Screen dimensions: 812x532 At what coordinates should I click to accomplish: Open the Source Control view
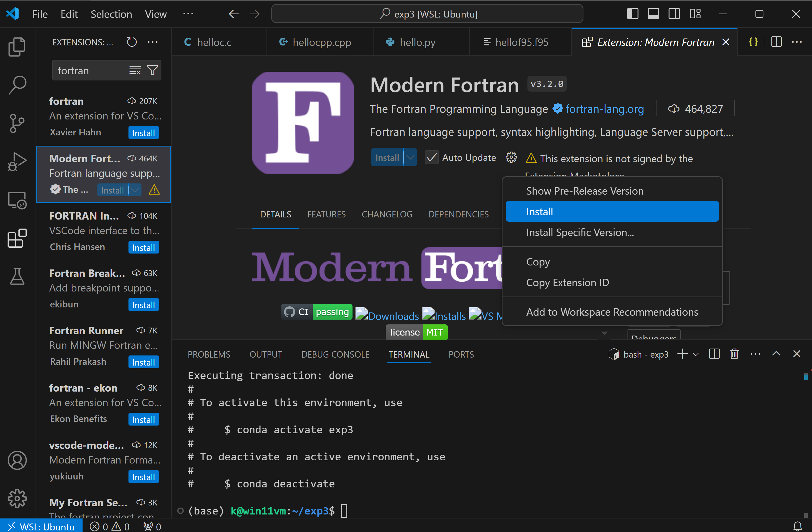pyautogui.click(x=17, y=123)
